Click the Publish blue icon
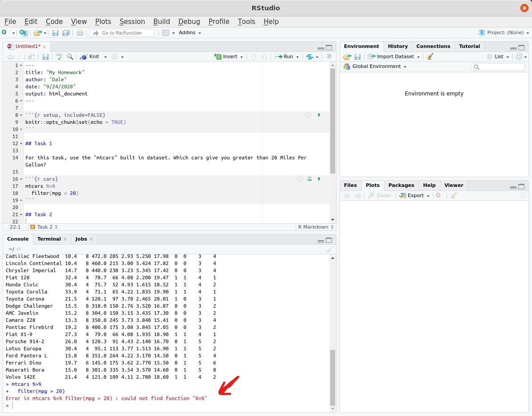The image size is (532, 416). [x=309, y=57]
